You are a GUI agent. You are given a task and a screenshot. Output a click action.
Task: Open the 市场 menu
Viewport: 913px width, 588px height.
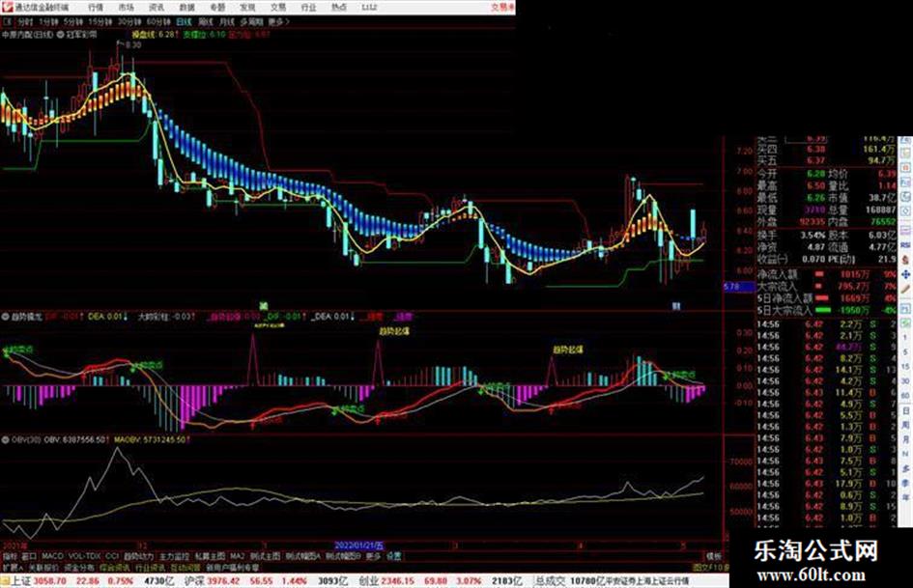[126, 8]
